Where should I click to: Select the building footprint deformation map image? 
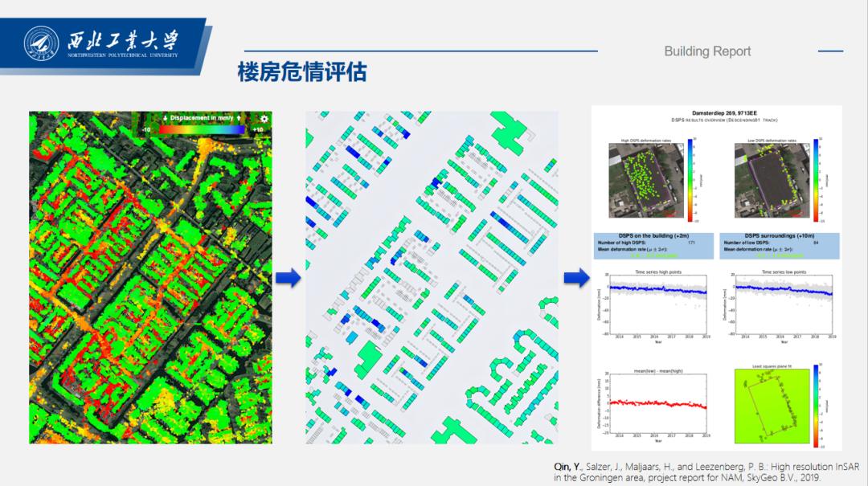click(x=432, y=277)
